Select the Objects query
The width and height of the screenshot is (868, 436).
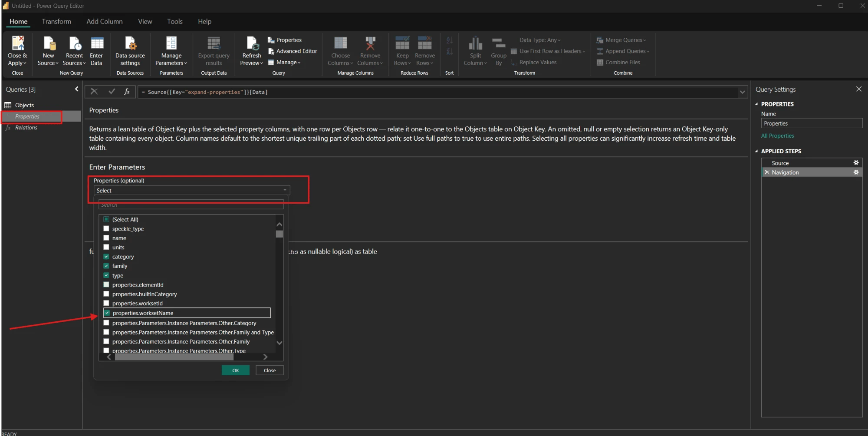tap(24, 105)
